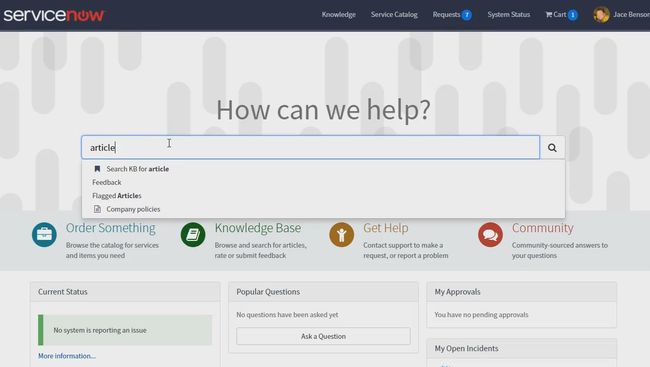Screen dimensions: 650x367
Task: Click the magnifier search button
Action: 552,148
